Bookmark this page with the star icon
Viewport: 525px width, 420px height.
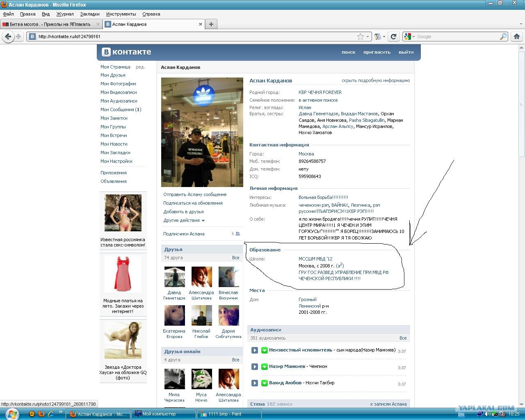360,37
